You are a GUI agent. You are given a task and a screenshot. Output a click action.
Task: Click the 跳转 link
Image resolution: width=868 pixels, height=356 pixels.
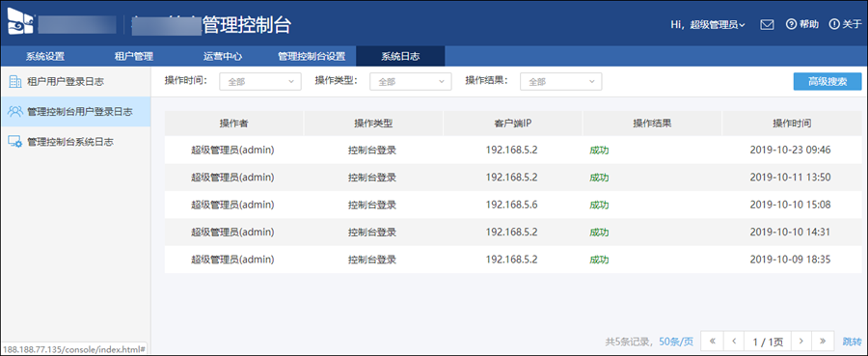(852, 342)
